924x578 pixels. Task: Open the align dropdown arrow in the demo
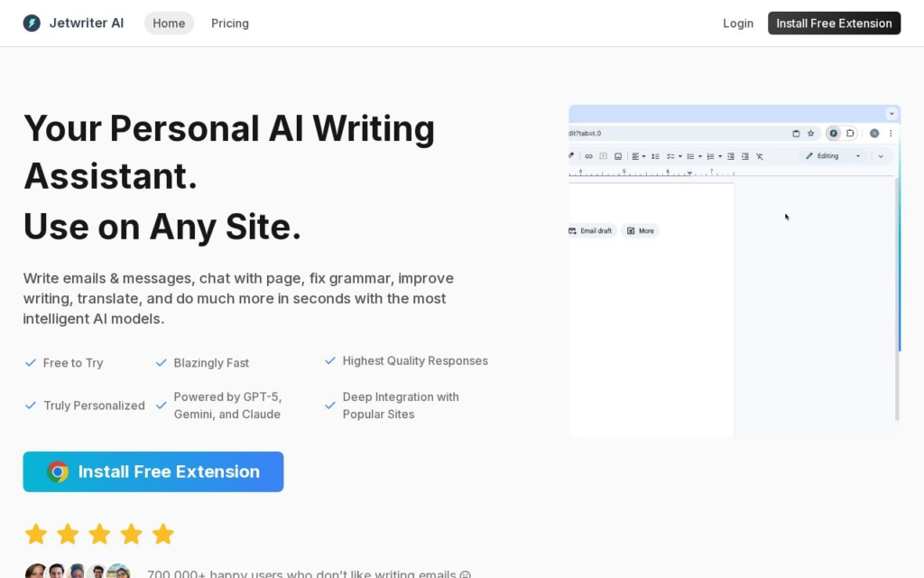(643, 156)
